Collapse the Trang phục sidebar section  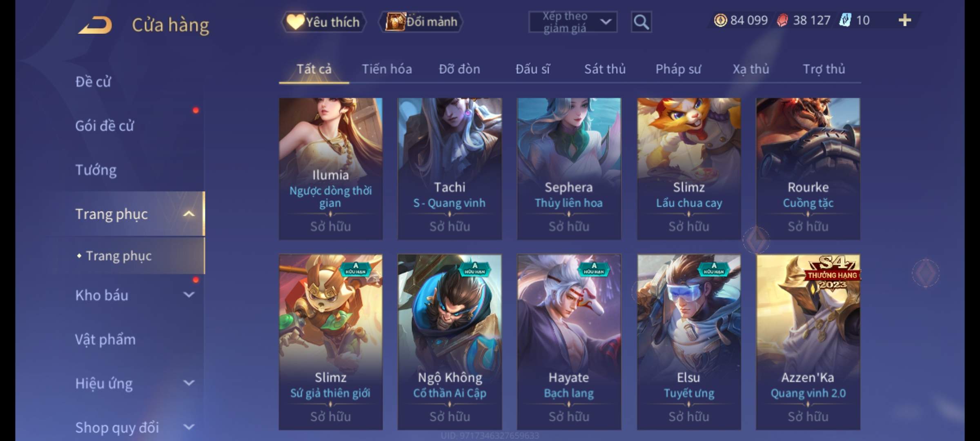[189, 214]
